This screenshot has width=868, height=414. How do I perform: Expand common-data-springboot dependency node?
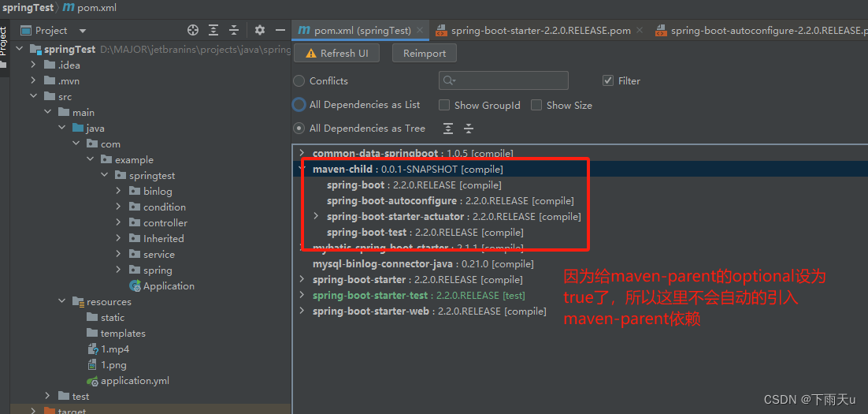pos(302,153)
